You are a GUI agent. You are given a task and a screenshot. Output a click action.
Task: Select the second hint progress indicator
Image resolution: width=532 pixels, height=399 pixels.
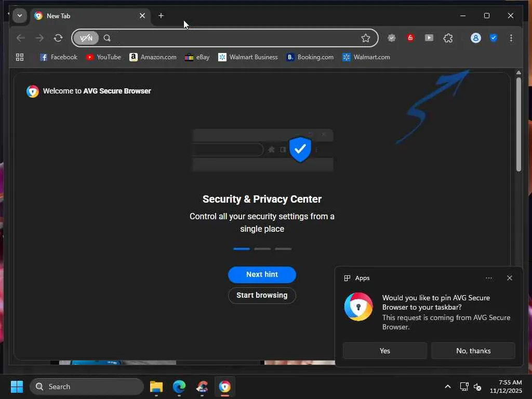pos(262,249)
